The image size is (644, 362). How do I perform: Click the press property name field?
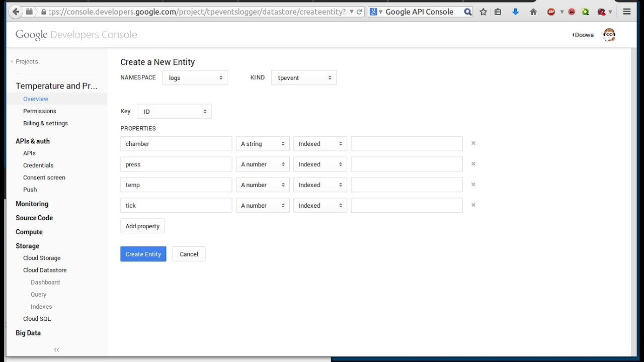click(176, 164)
